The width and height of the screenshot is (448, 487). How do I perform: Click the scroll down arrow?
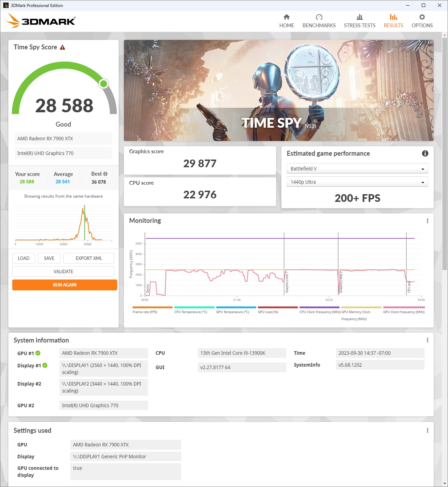click(444, 484)
